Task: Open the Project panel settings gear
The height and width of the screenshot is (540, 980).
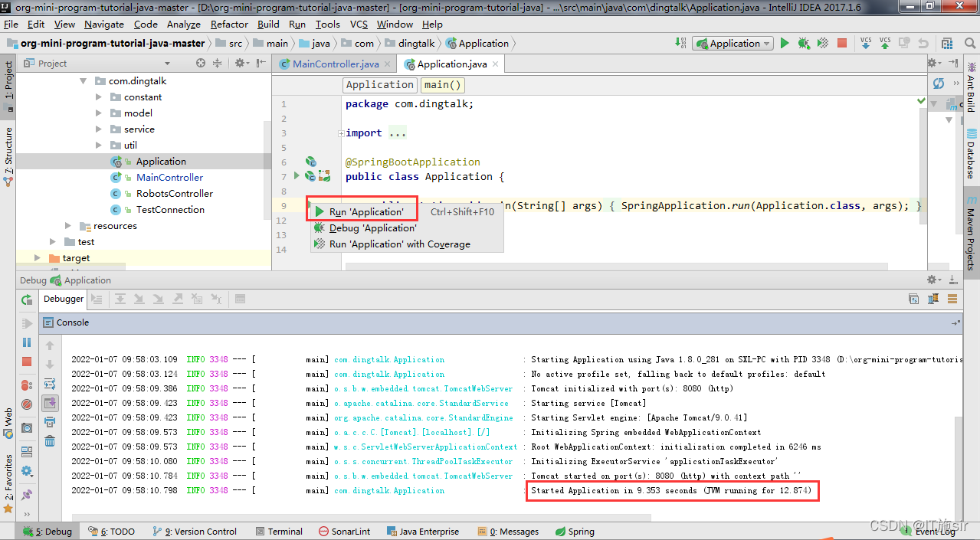Action: 240,63
